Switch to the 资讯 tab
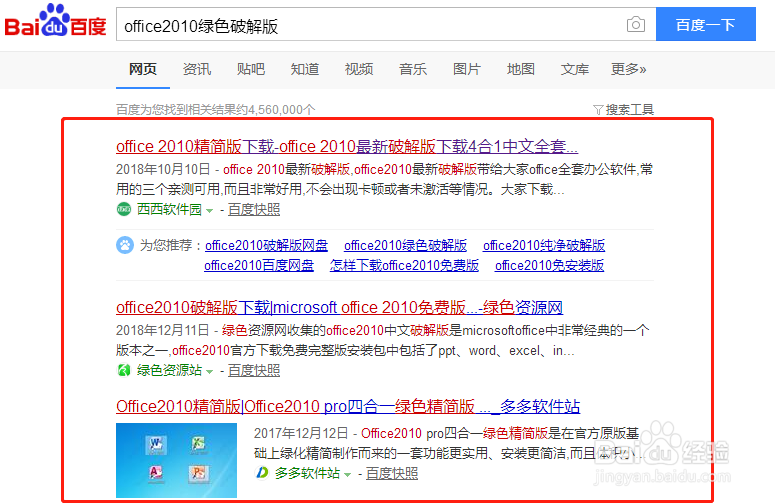 coord(197,69)
